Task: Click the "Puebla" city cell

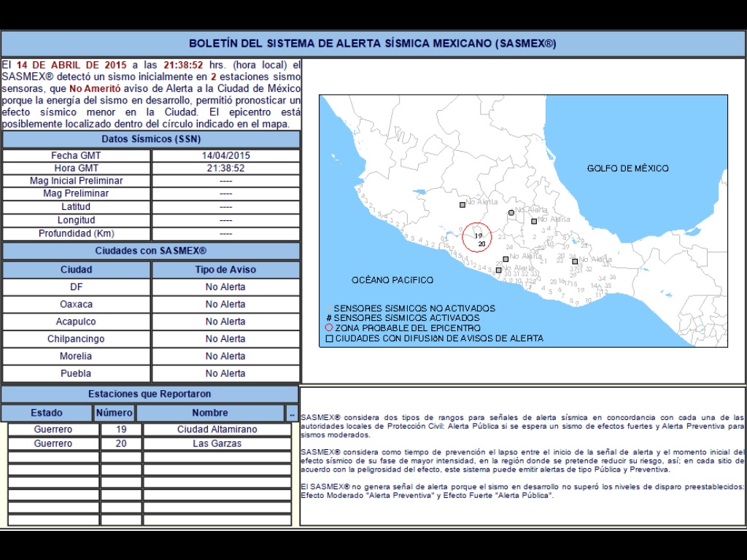Action: [x=76, y=373]
